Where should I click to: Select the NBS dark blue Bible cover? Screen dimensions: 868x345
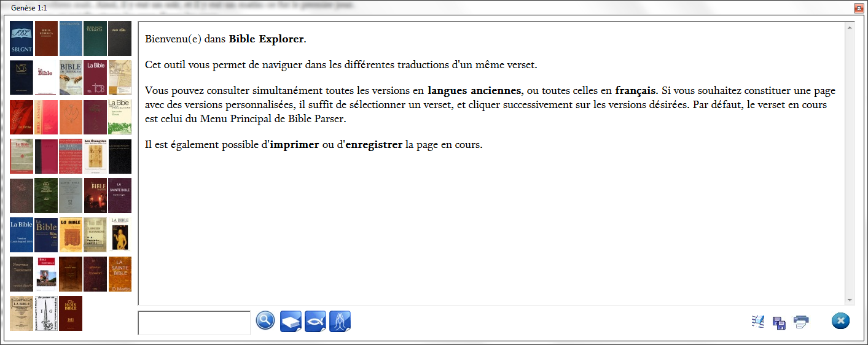pyautogui.click(x=22, y=78)
